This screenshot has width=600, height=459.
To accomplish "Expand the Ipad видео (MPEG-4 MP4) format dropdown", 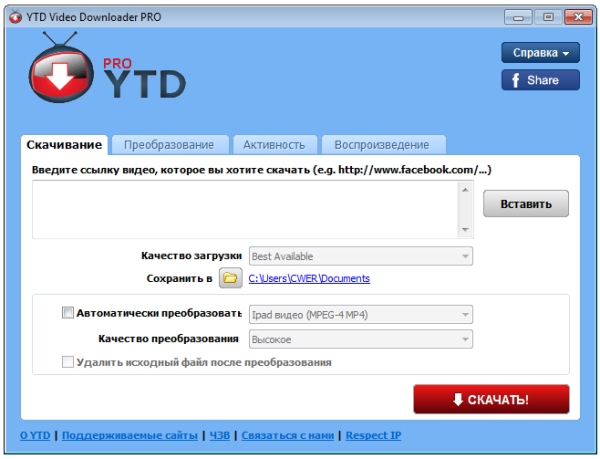I will tap(361, 315).
